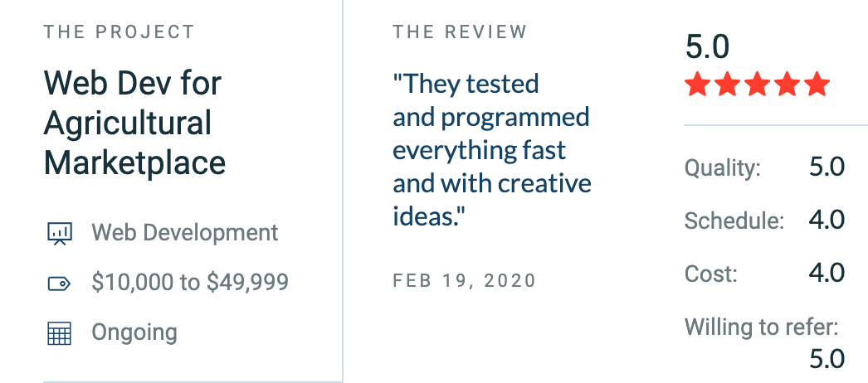The width and height of the screenshot is (868, 383).
Task: Click the second red rating star
Action: (728, 85)
